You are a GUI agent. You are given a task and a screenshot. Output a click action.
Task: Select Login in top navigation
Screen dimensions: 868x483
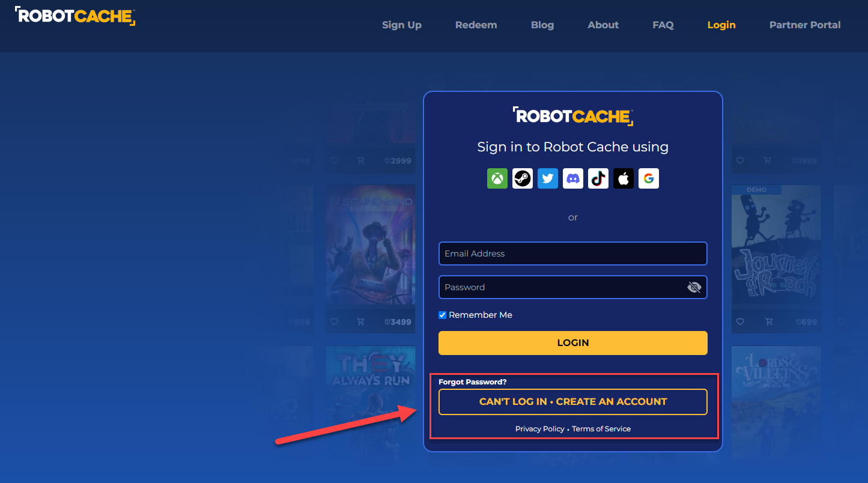721,25
